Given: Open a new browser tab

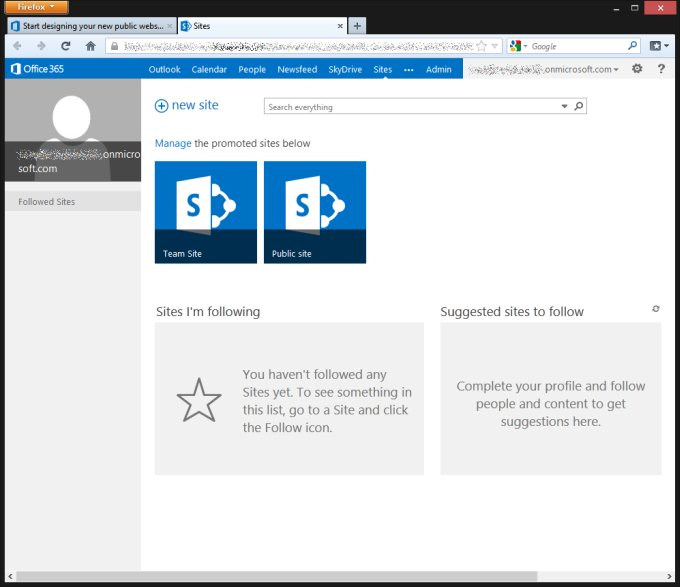Looking at the screenshot, I should pyautogui.click(x=358, y=25).
